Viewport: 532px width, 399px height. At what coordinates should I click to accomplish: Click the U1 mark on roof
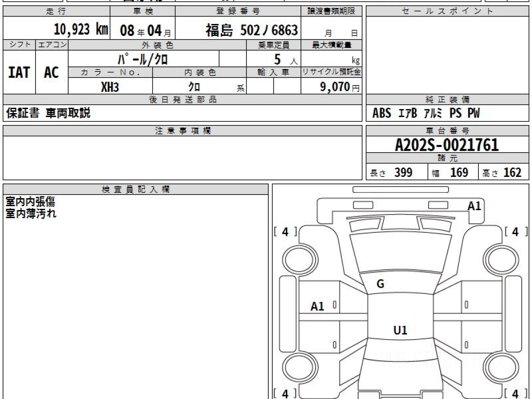[x=400, y=330]
